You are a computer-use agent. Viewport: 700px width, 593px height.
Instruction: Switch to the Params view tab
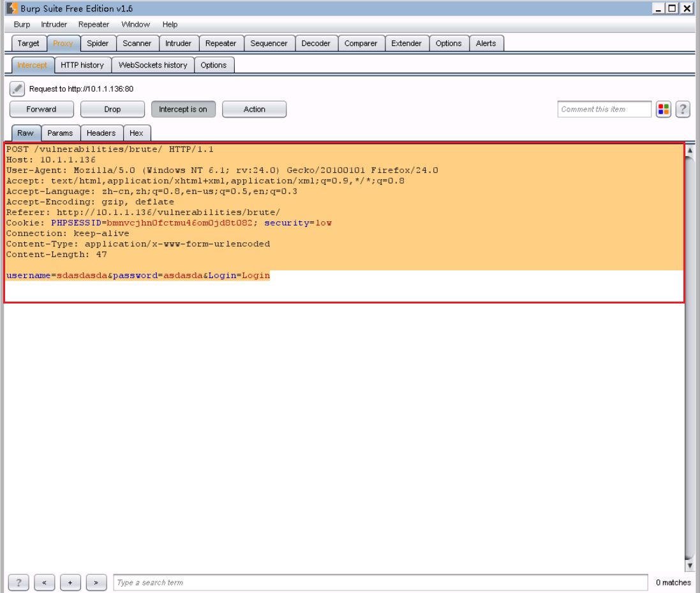click(x=60, y=133)
